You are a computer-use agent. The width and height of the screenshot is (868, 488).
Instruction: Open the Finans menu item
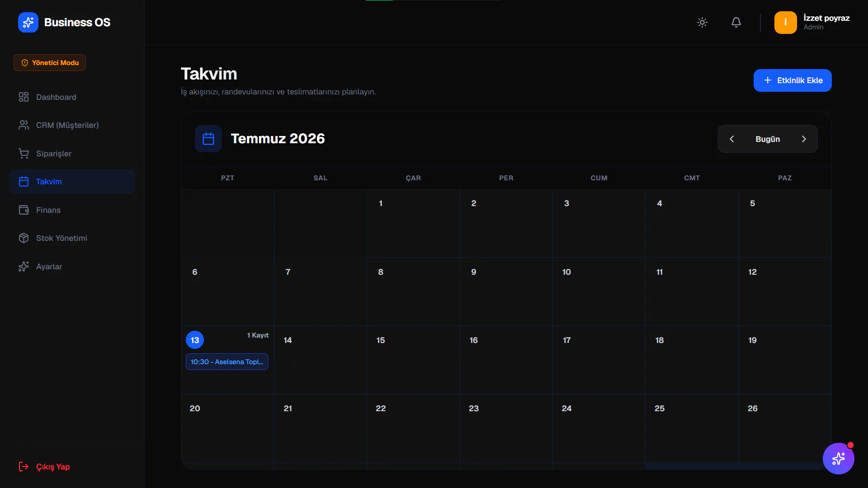point(72,210)
